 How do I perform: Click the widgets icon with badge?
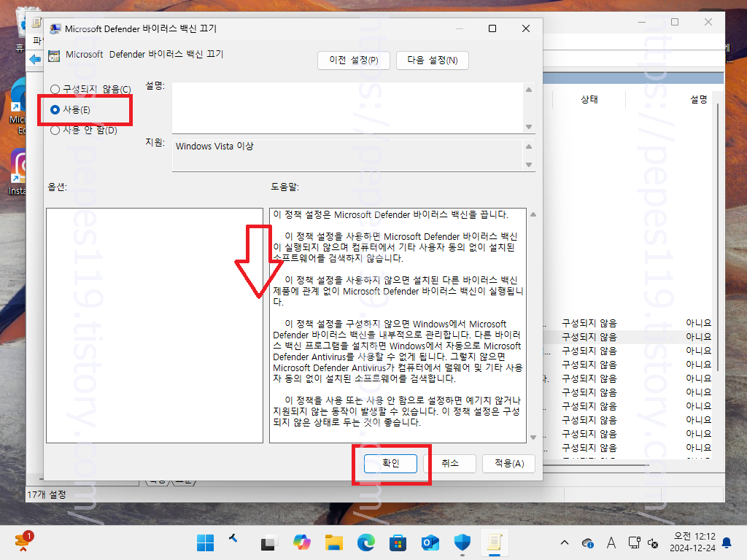[x=23, y=542]
